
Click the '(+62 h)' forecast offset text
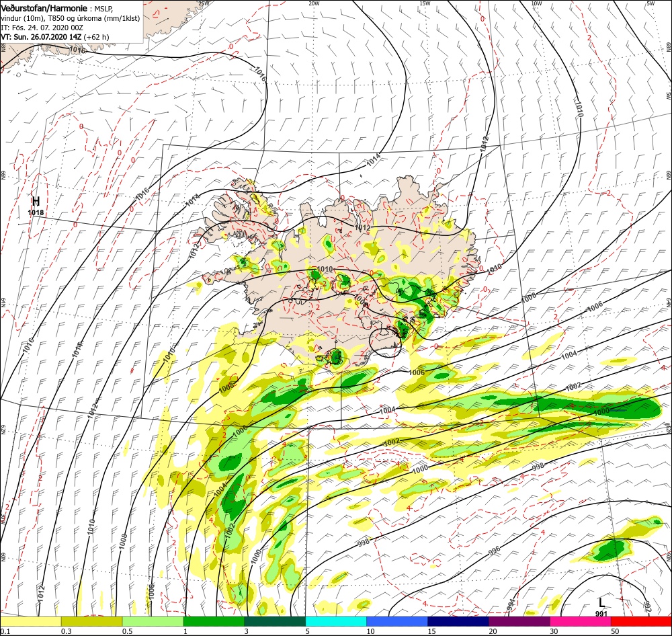(96, 37)
